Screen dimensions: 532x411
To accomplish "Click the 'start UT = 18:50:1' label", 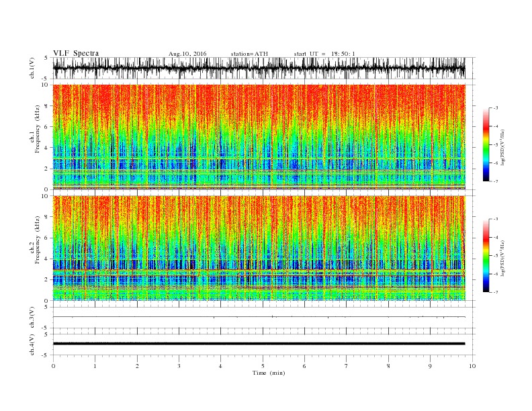I will point(324,54).
